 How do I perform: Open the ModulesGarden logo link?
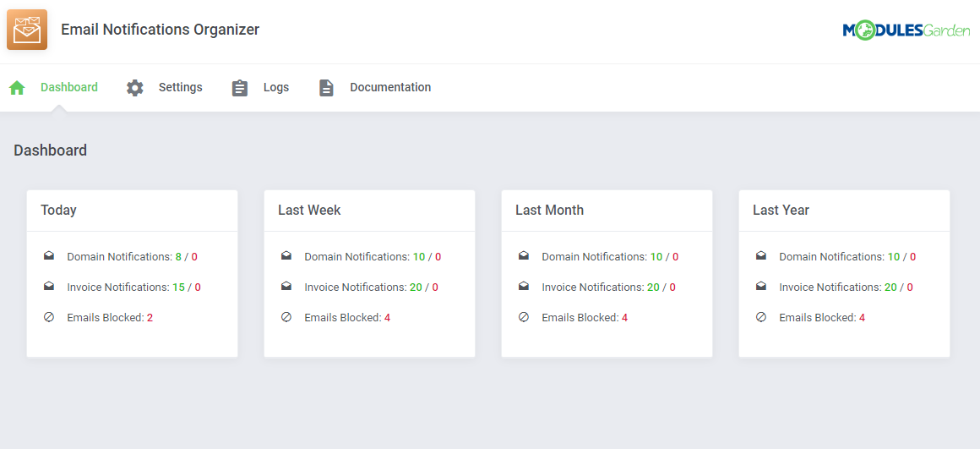coord(906,30)
